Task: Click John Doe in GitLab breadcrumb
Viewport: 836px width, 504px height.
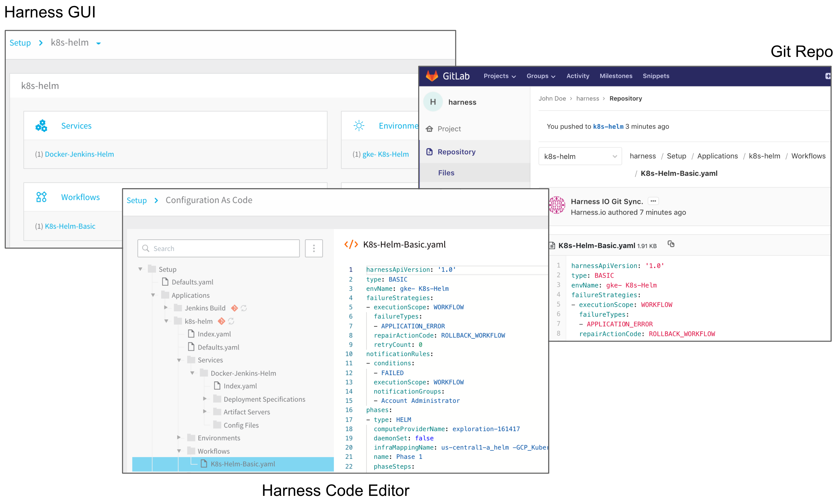Action: pos(552,98)
